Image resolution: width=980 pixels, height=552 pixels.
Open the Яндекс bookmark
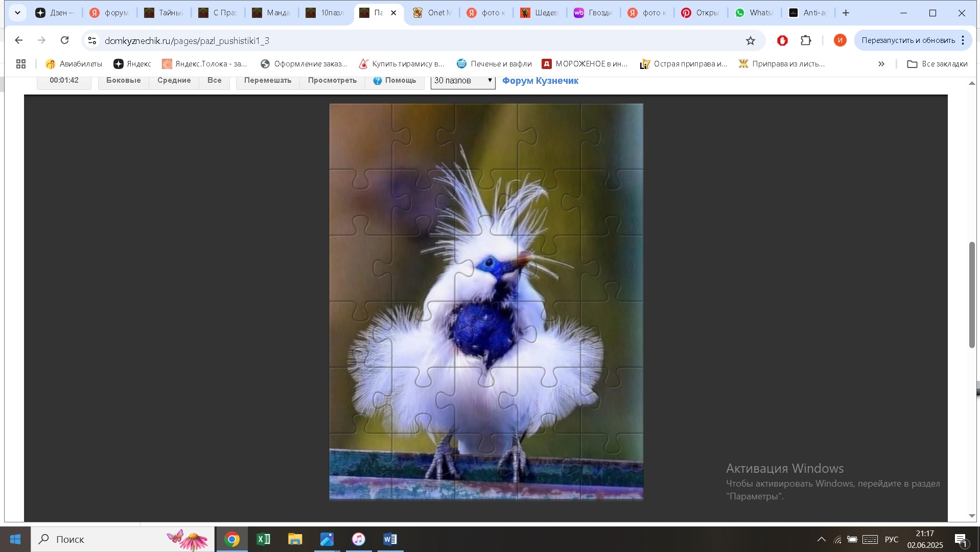[132, 64]
